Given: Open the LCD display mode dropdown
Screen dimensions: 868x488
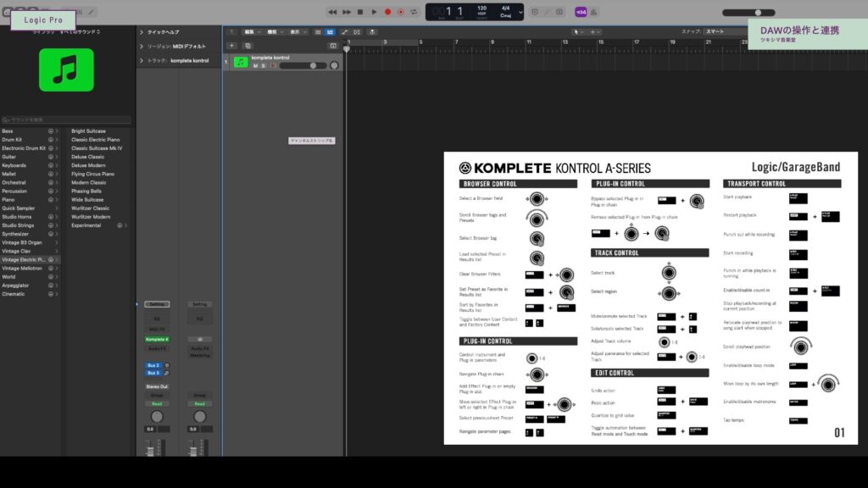Looking at the screenshot, I should tap(520, 12).
